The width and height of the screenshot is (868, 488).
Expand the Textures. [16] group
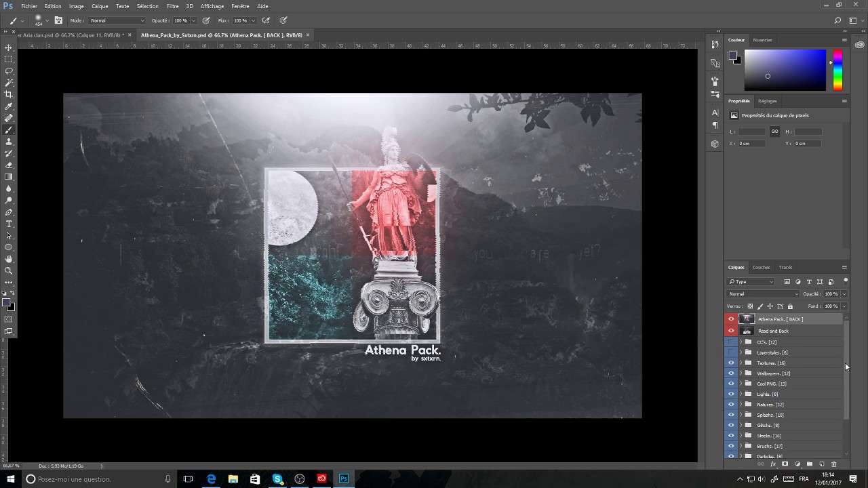741,363
